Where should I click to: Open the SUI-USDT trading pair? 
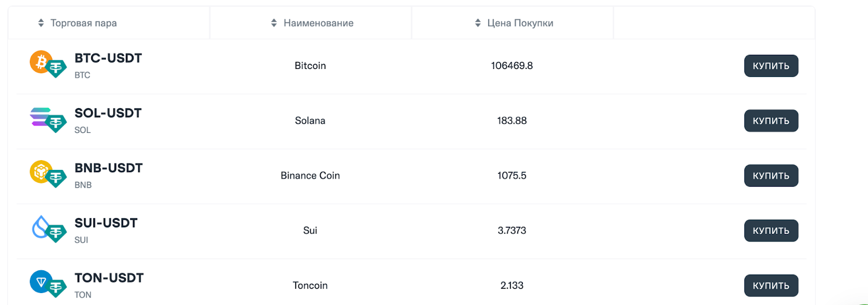click(106, 223)
